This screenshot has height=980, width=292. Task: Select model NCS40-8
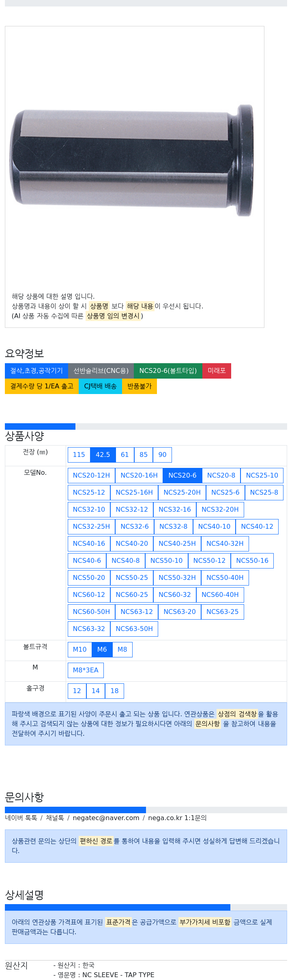click(126, 561)
